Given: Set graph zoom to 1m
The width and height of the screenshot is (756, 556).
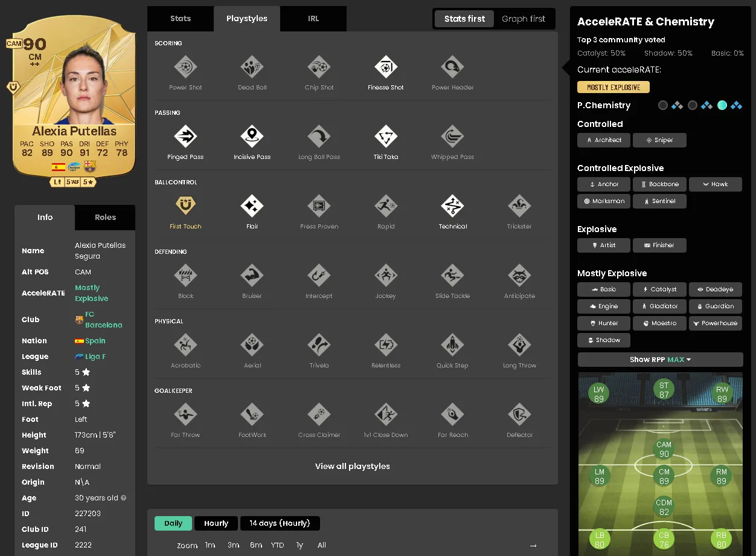Looking at the screenshot, I should coord(210,545).
